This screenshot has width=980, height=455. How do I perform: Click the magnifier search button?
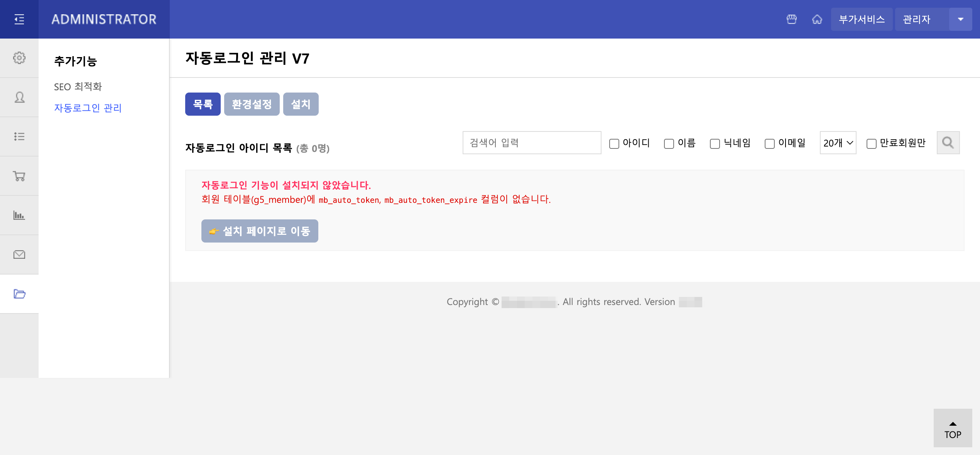pos(948,143)
